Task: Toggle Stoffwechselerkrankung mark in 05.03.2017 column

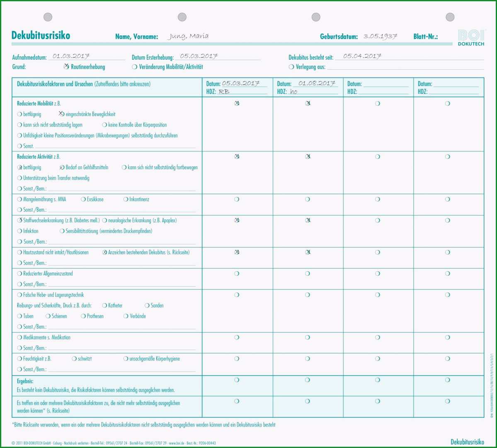Action: click(237, 220)
